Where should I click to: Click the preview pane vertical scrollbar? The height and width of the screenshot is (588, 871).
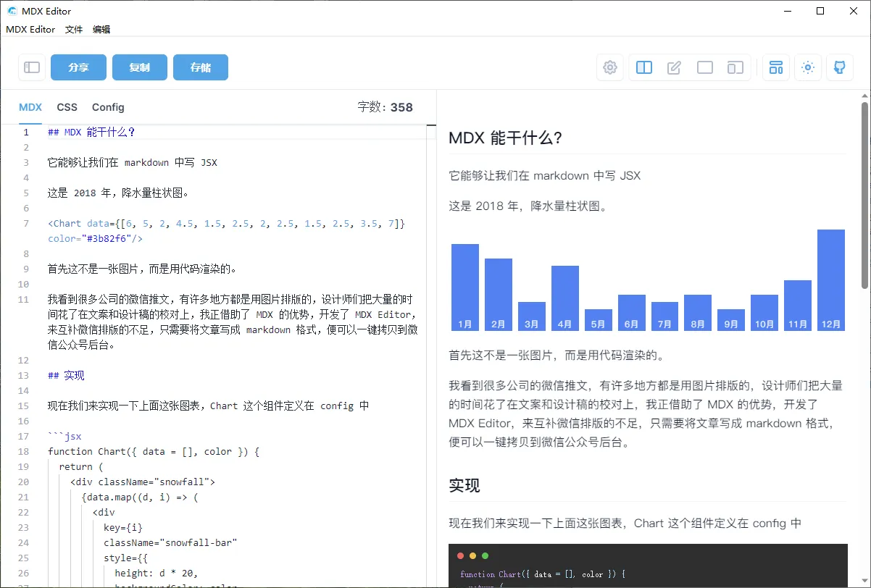(x=864, y=196)
